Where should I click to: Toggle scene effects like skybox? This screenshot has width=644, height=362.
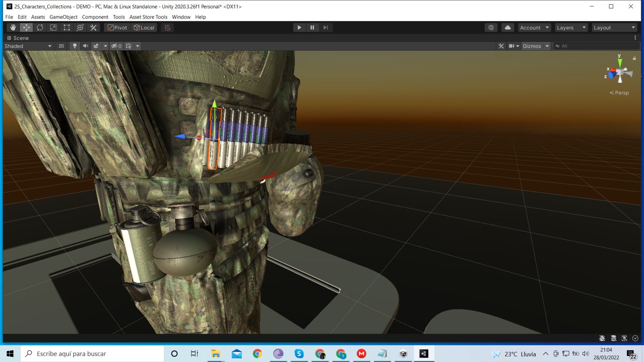click(x=96, y=46)
